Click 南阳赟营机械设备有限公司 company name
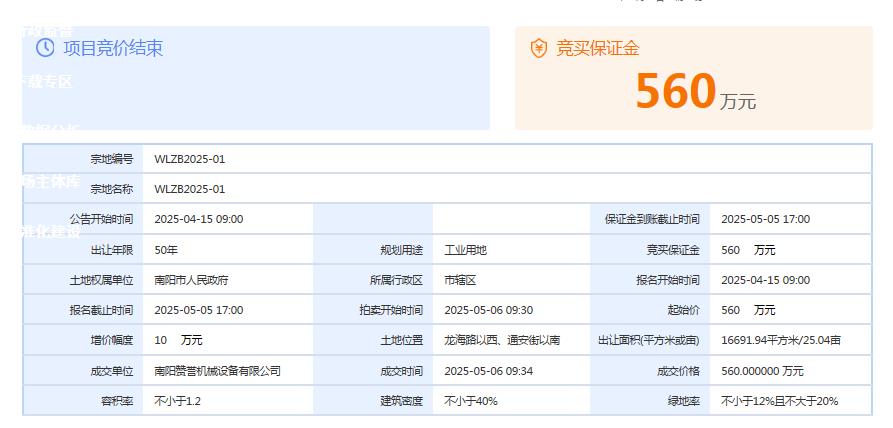893x428 pixels. (218, 371)
